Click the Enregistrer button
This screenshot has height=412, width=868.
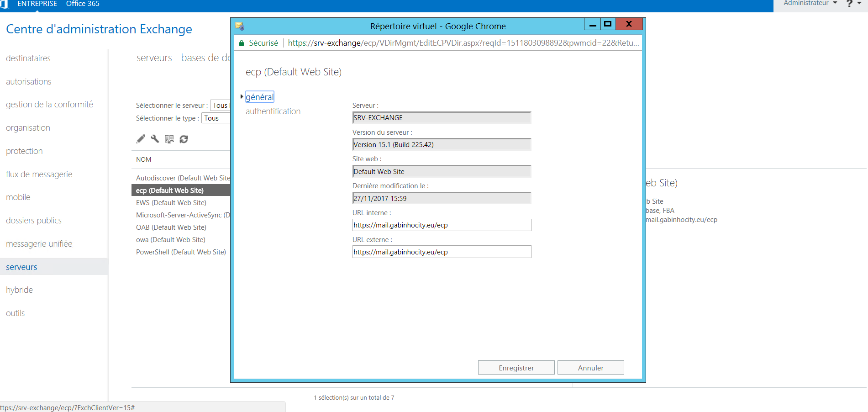click(x=516, y=368)
